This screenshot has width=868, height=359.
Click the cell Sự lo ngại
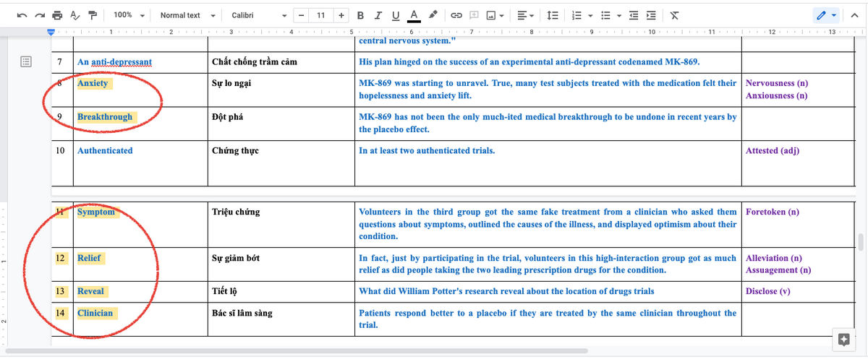pyautogui.click(x=231, y=83)
